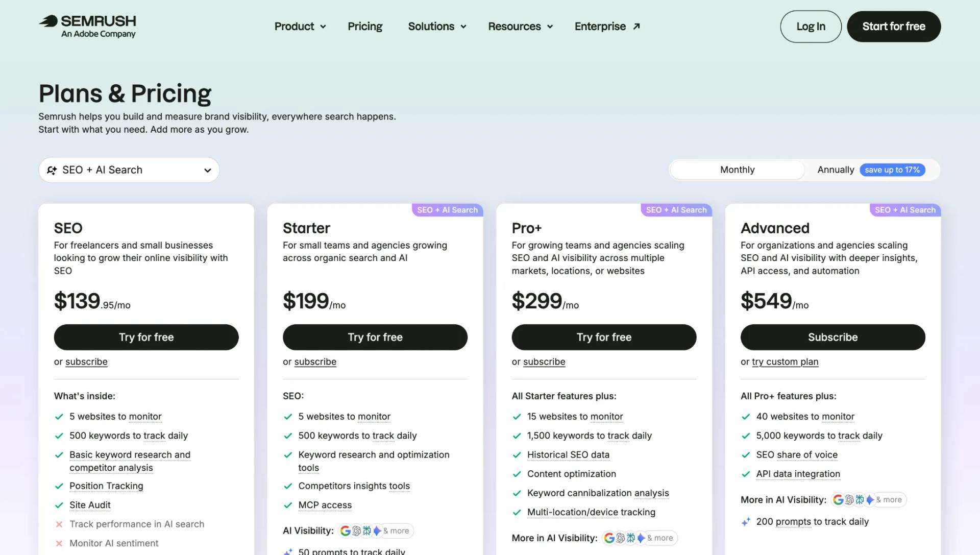Click subscribe link under SEO plan
This screenshot has width=980, height=555.
86,362
